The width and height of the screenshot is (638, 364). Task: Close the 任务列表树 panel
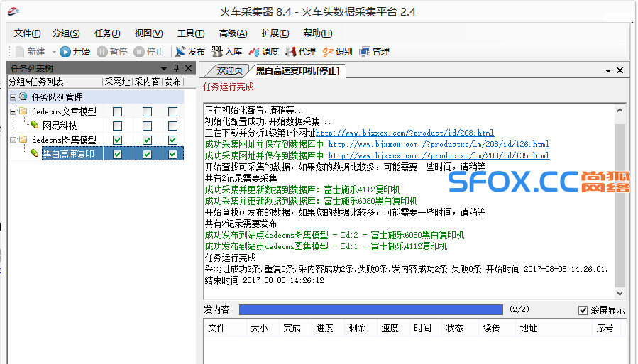[188, 68]
